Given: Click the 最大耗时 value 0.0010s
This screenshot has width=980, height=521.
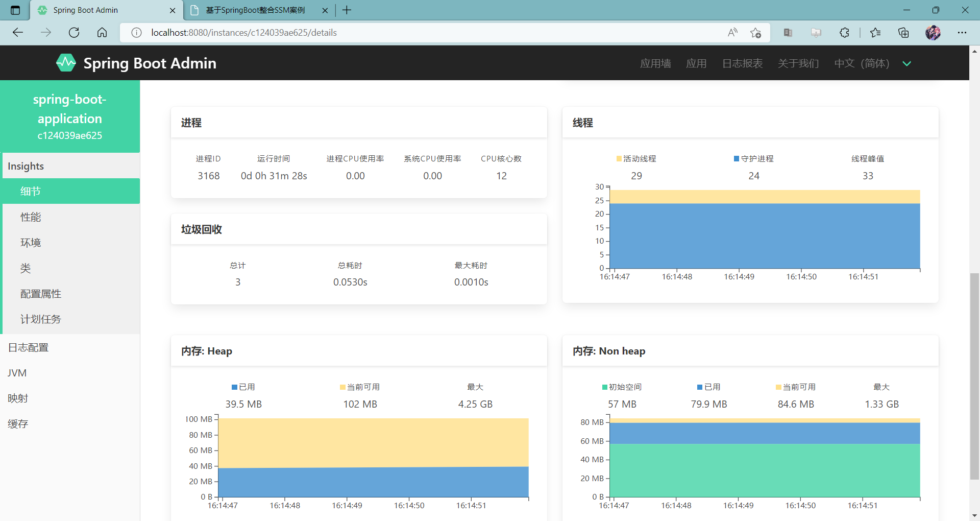Looking at the screenshot, I should coord(471,282).
